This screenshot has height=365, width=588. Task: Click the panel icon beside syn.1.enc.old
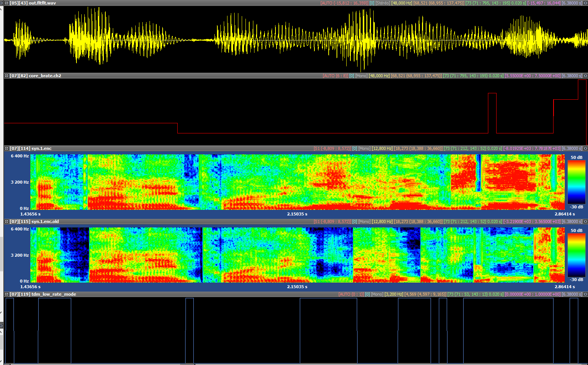[6, 221]
